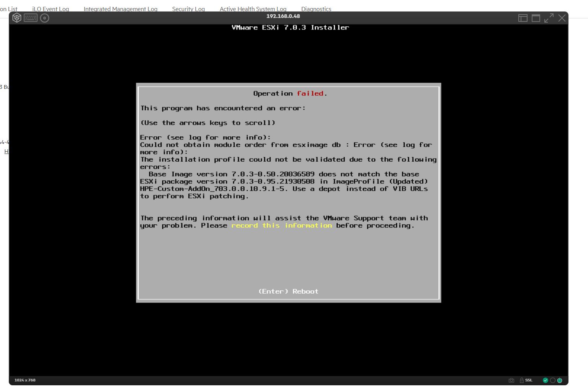Select the Active Health System Log tab

(x=253, y=9)
